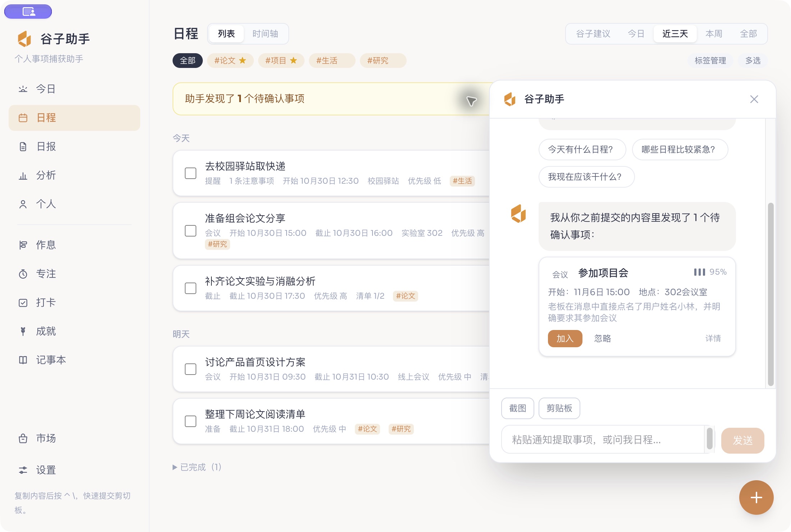Open the 作息 sidebar item

point(74,245)
